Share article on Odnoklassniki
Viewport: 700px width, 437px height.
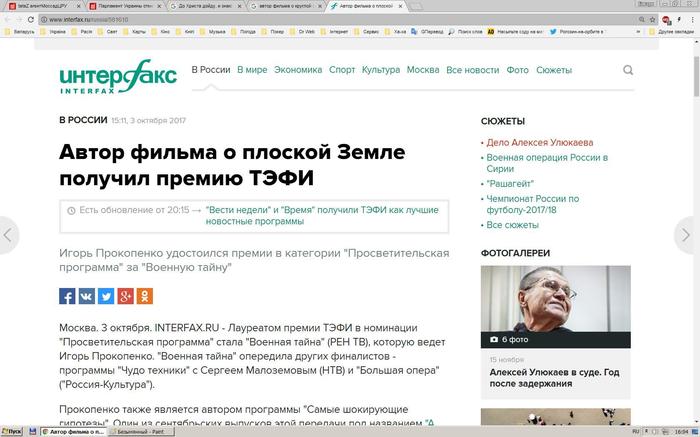point(145,296)
